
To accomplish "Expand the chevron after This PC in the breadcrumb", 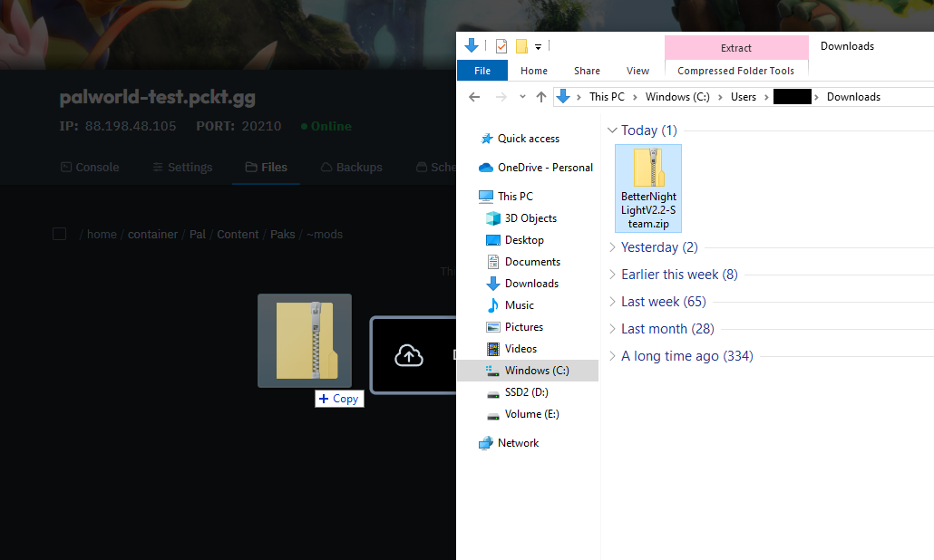I will click(635, 97).
